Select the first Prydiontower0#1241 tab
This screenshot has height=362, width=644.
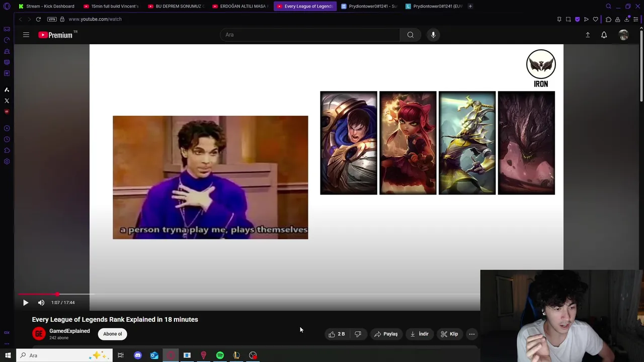click(x=369, y=6)
